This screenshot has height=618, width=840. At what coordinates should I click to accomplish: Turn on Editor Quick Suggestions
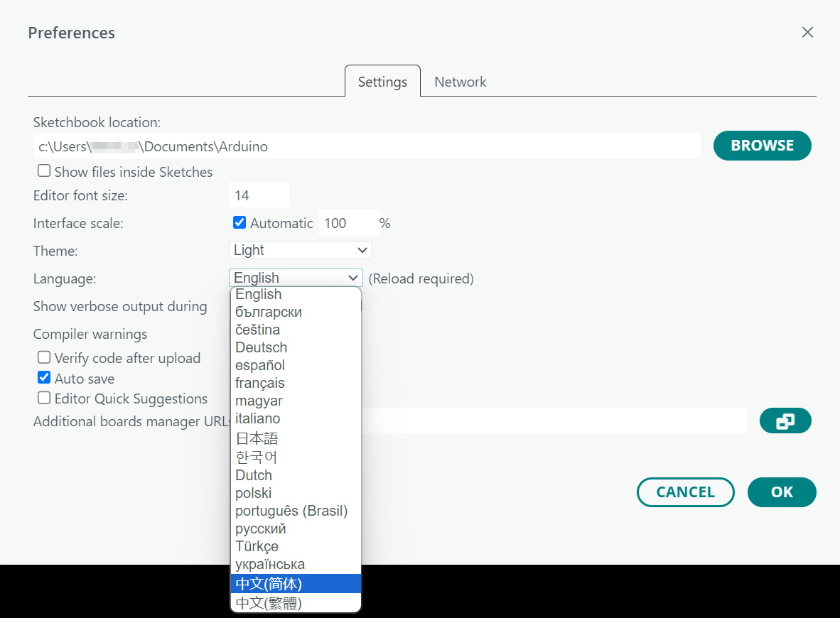point(44,398)
